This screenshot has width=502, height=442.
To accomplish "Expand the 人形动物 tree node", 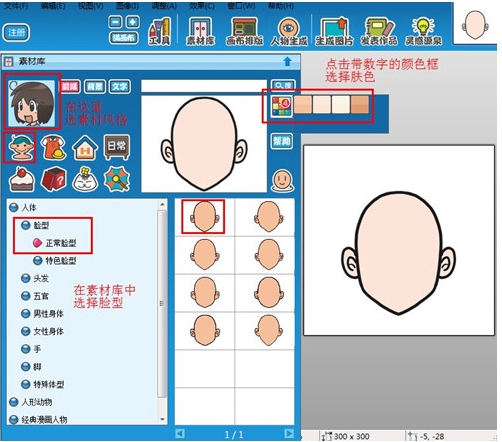I will [x=14, y=402].
